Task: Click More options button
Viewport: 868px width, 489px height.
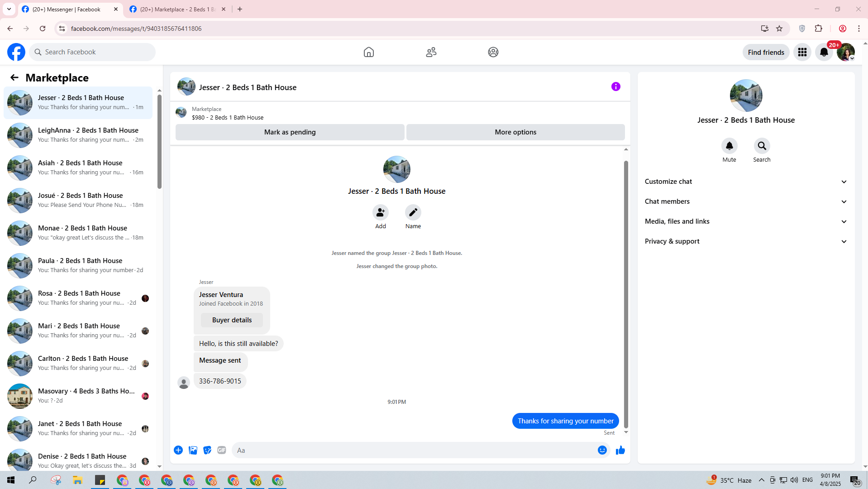Action: 515,132
